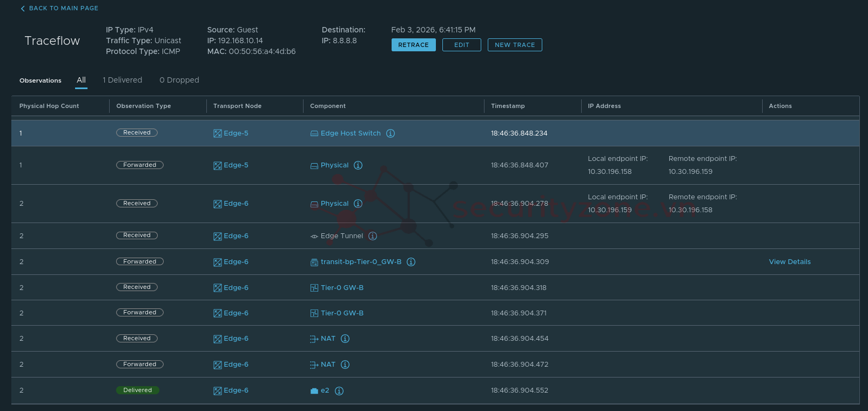Open Tier-0 GW-B link in Received row
This screenshot has width=868, height=411.
click(x=342, y=288)
